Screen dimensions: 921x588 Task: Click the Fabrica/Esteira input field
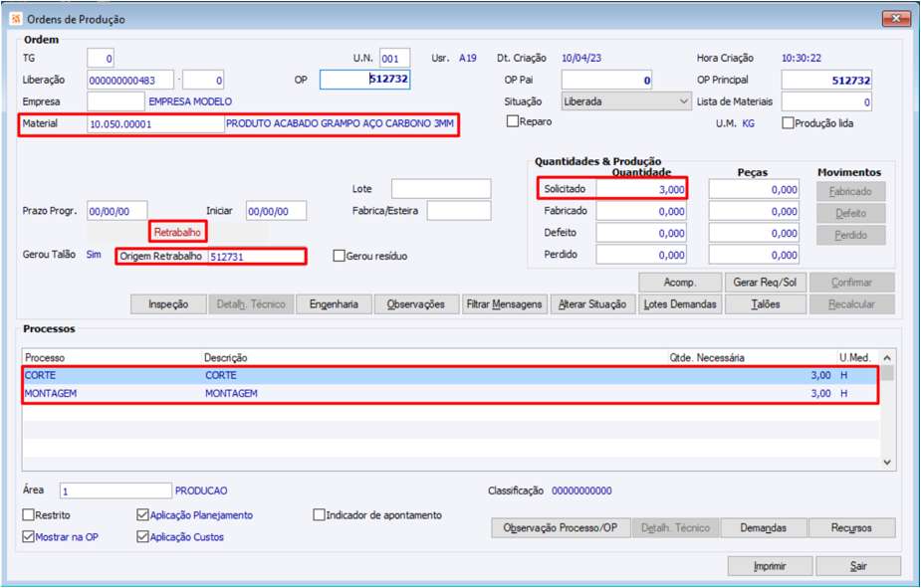(x=459, y=211)
